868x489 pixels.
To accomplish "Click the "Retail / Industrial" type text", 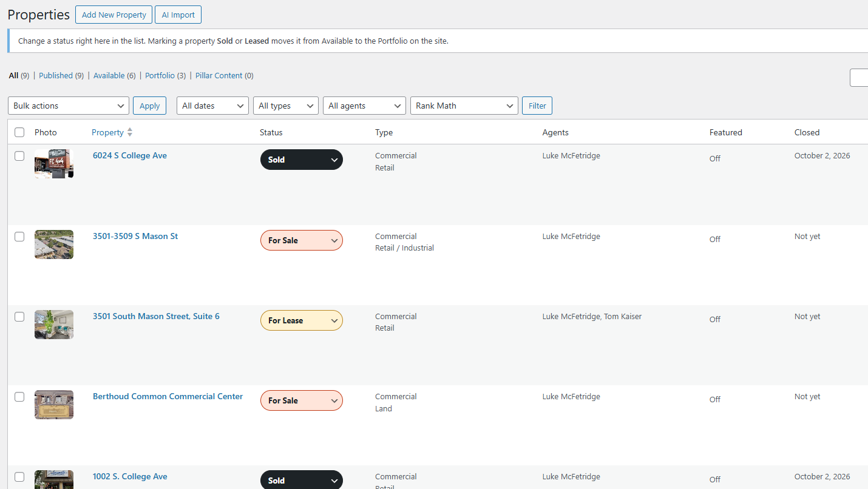I will pyautogui.click(x=404, y=248).
